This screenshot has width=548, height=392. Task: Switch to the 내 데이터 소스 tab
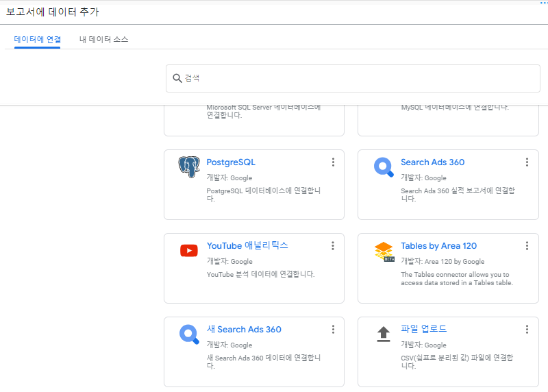coord(104,40)
